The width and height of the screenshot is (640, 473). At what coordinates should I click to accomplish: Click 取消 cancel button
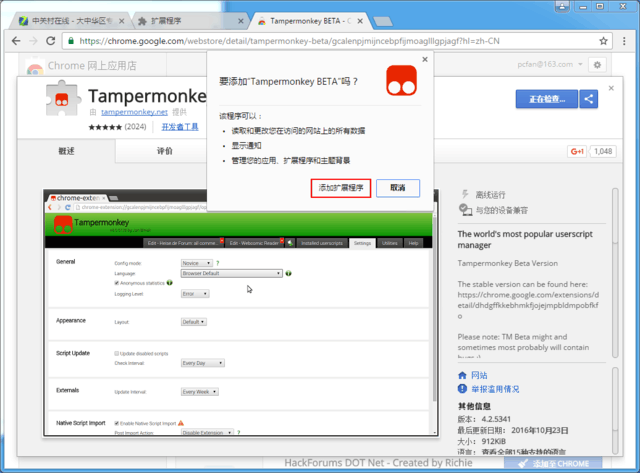point(398,188)
